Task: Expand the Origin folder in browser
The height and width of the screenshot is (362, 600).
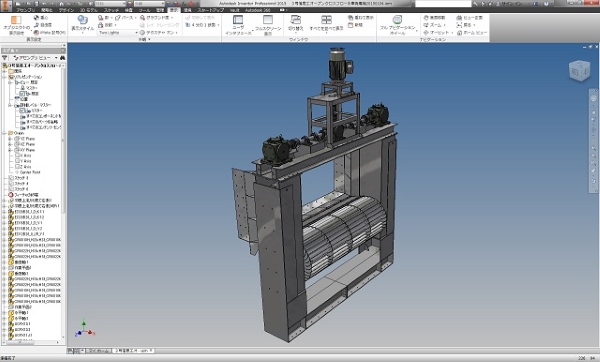Action: coord(4,133)
